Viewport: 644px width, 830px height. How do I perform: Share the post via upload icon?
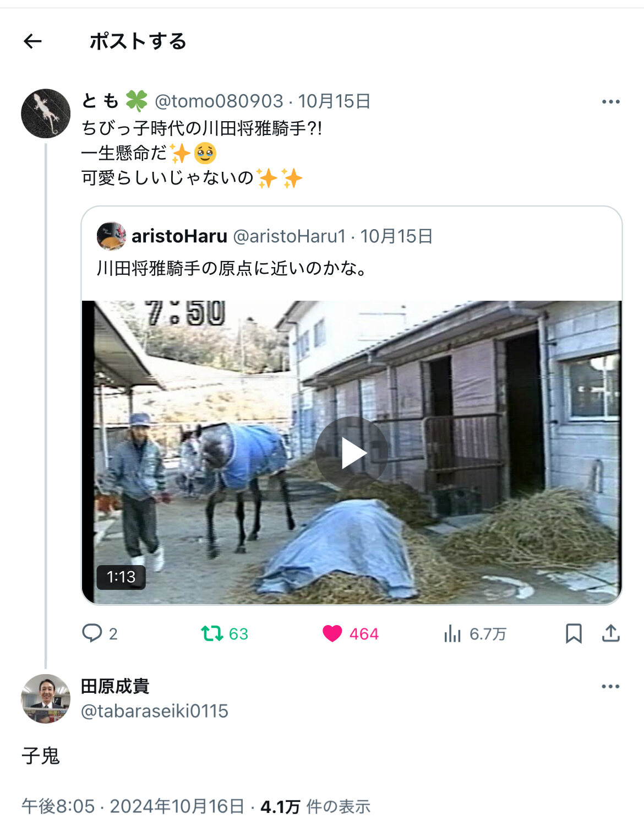click(611, 633)
